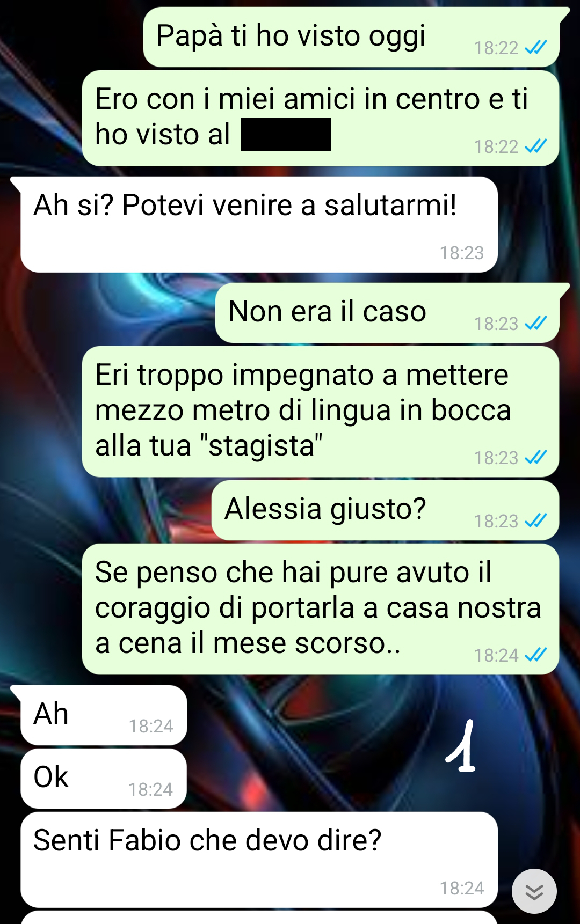Select the "Alessia giusto?" message
The height and width of the screenshot is (924, 580).
point(386,510)
